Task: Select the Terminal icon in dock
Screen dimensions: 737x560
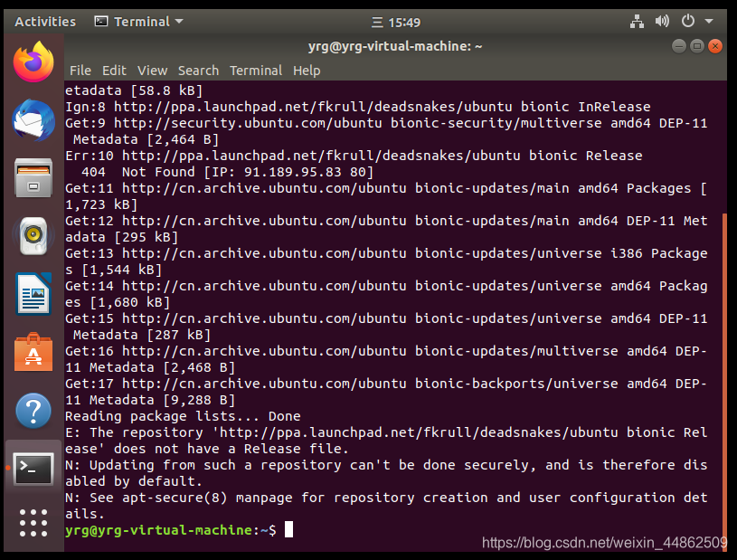Action: pyautogui.click(x=33, y=469)
